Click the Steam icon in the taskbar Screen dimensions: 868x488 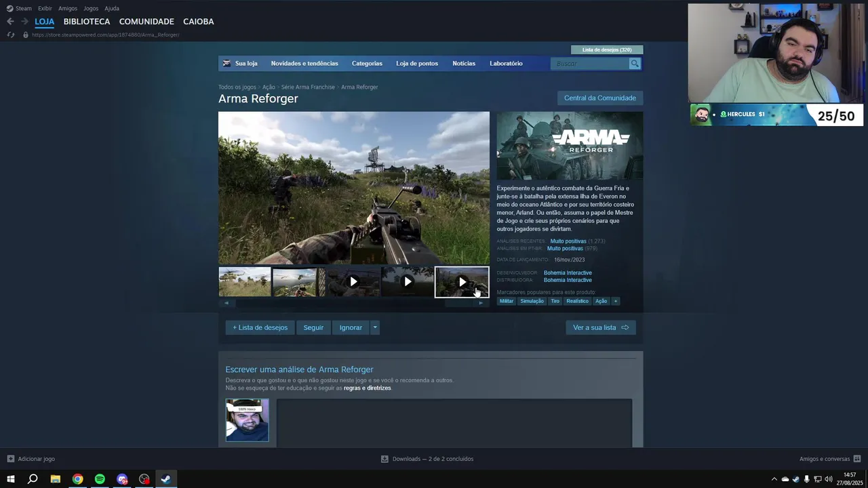(x=165, y=479)
